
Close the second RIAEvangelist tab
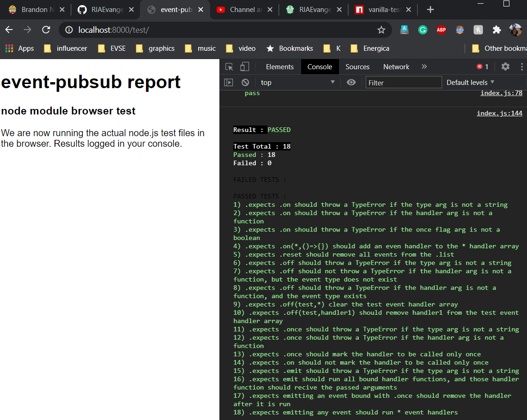(339, 10)
